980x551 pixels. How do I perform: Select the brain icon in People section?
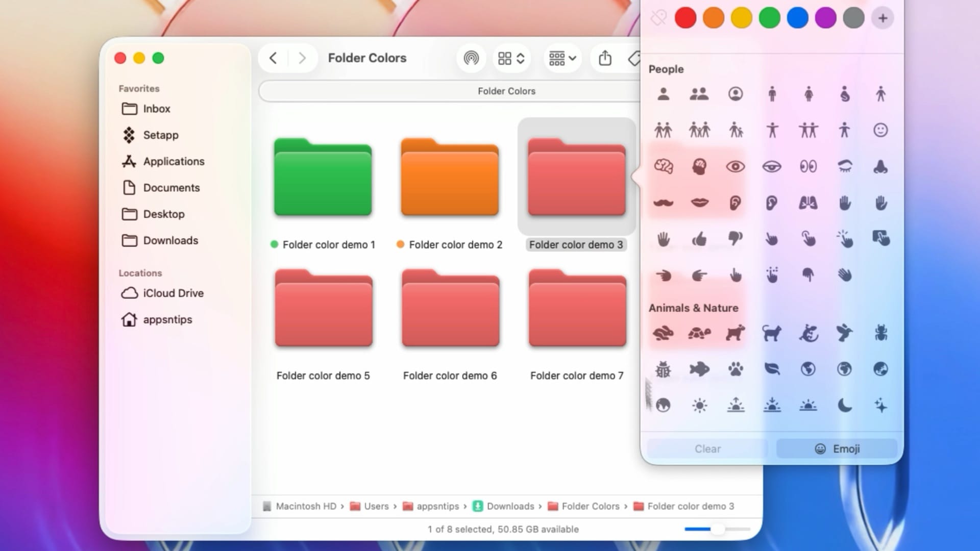pyautogui.click(x=663, y=166)
